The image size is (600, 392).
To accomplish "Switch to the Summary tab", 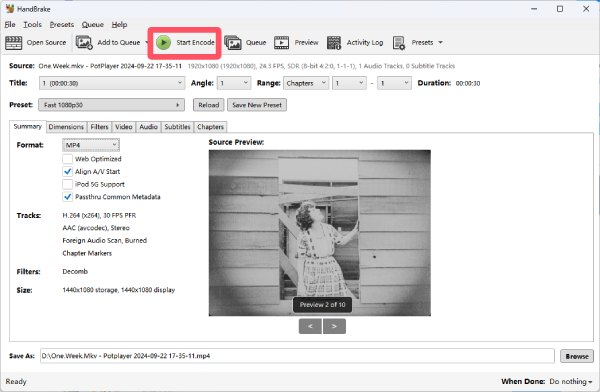I will click(x=28, y=126).
